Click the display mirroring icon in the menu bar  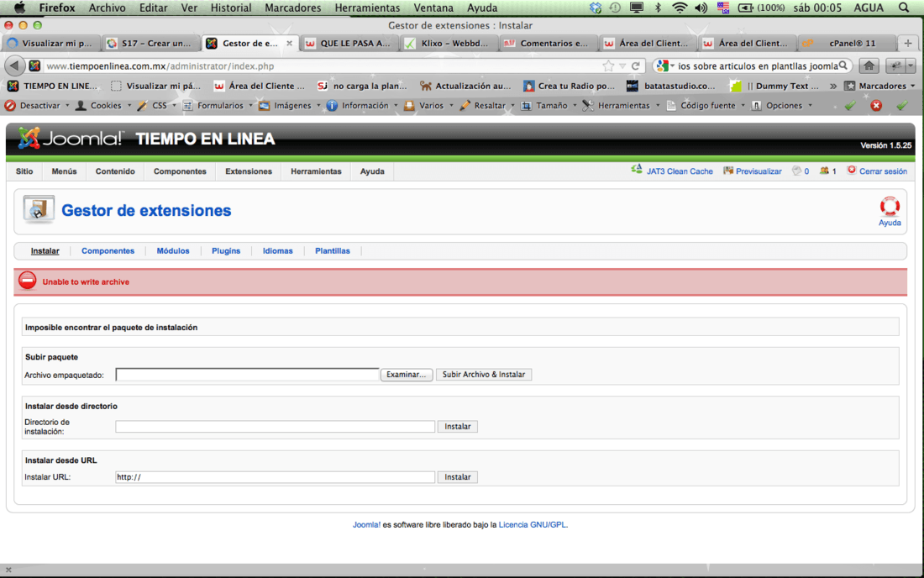click(x=637, y=8)
